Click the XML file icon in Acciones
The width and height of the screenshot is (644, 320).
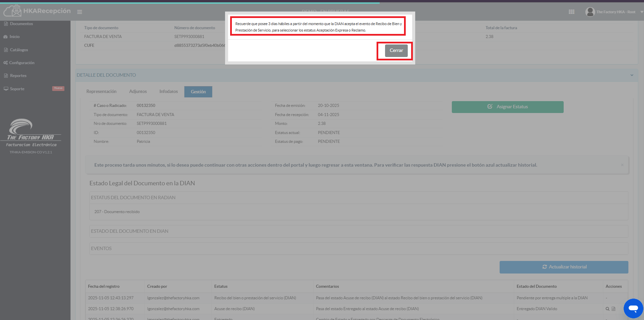(613, 309)
